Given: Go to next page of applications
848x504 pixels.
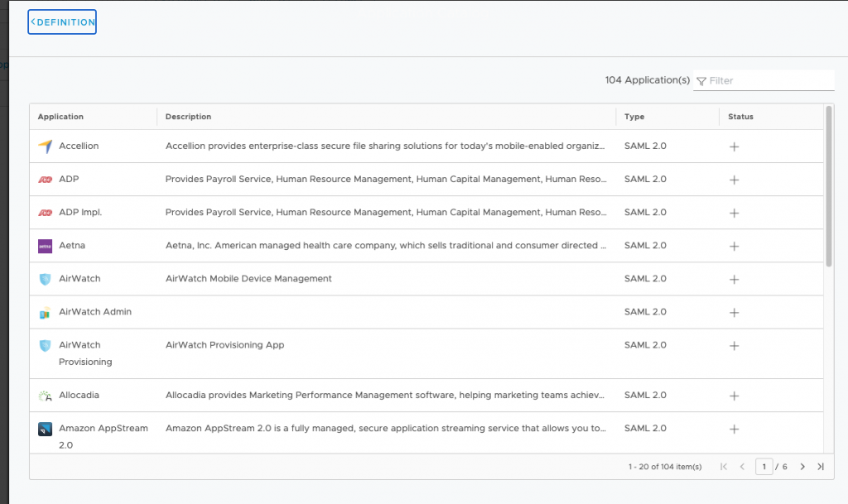Looking at the screenshot, I should coord(802,467).
